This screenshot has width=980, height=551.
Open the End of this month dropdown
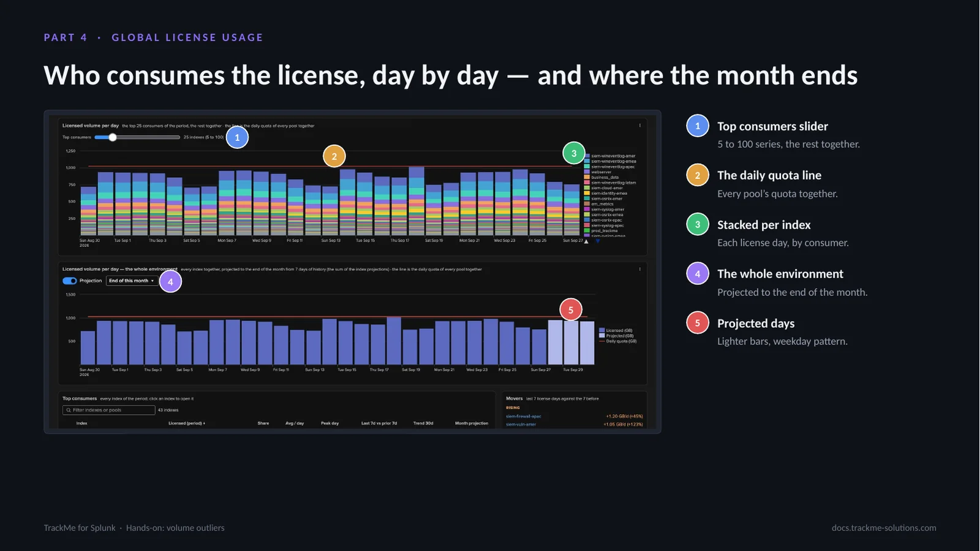pyautogui.click(x=132, y=281)
